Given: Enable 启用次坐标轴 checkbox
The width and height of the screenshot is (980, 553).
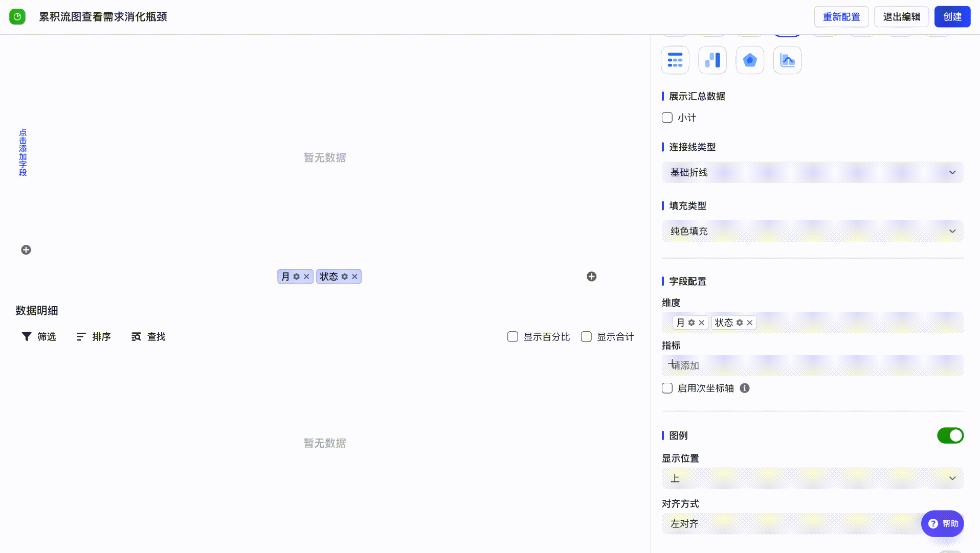Looking at the screenshot, I should pyautogui.click(x=667, y=388).
